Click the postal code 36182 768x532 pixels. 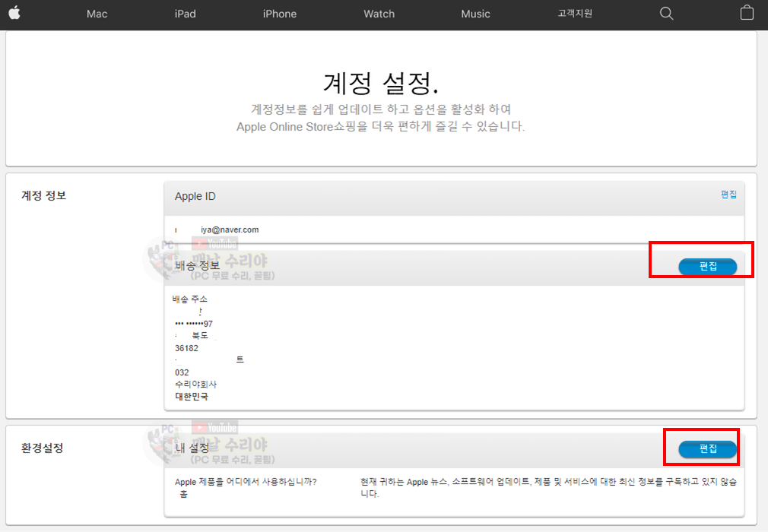coord(186,348)
